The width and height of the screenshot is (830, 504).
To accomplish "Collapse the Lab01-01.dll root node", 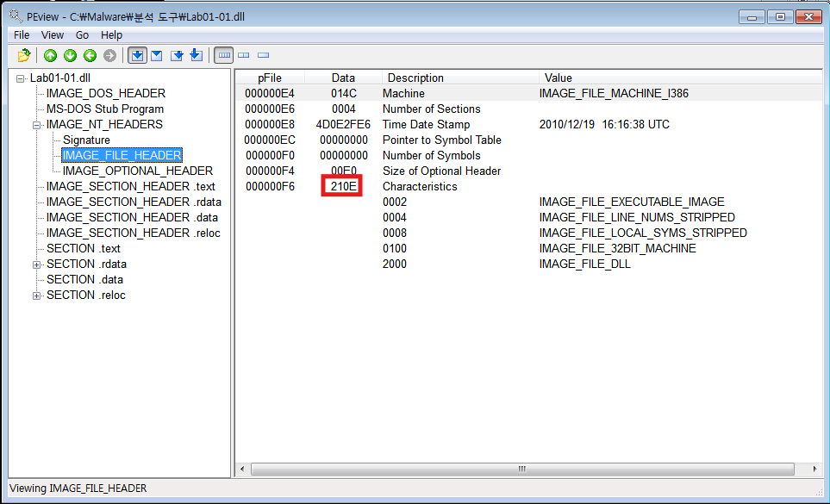I will 20,78.
